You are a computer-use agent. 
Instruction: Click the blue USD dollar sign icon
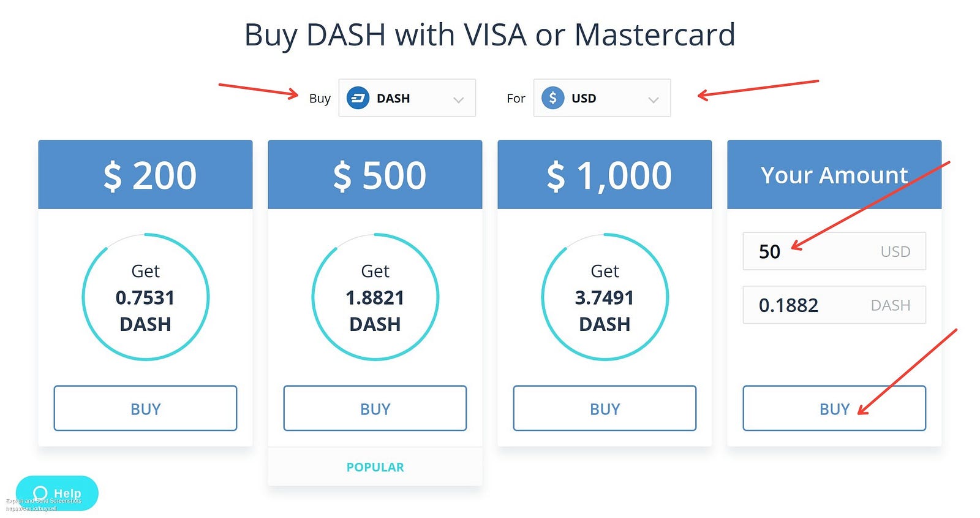[x=552, y=98]
